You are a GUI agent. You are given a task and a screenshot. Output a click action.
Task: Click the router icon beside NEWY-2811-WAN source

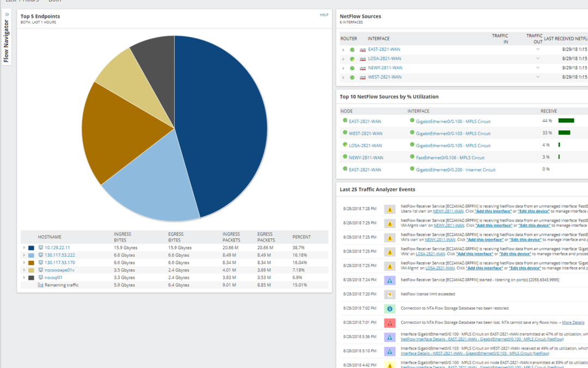click(x=363, y=68)
